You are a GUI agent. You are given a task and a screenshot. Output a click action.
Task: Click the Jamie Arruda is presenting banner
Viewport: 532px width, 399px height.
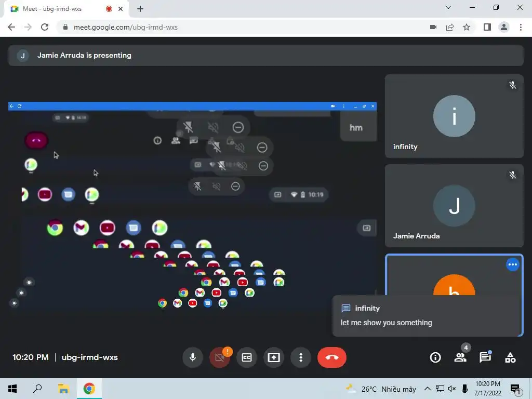point(265,56)
